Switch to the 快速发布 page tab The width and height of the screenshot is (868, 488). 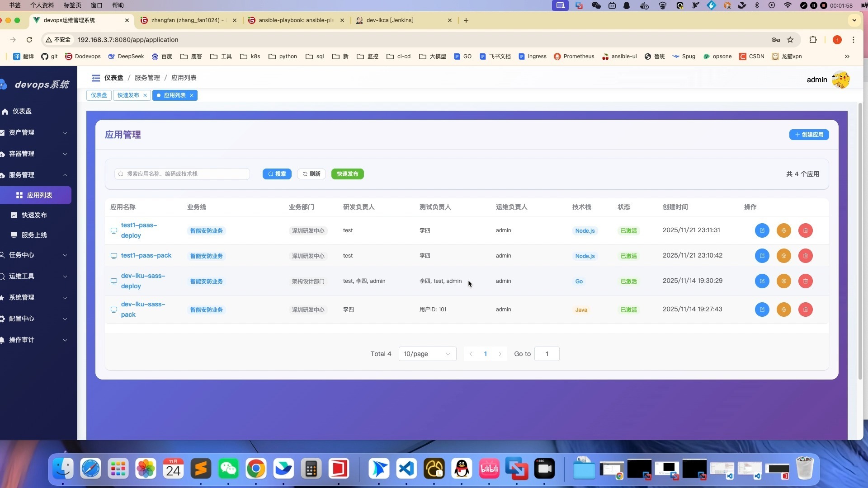tap(128, 95)
